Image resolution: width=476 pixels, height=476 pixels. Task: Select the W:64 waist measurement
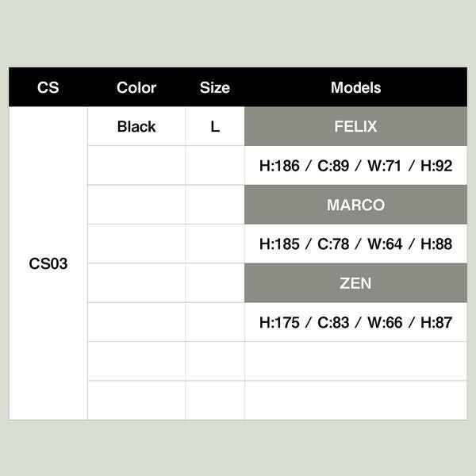tap(383, 244)
